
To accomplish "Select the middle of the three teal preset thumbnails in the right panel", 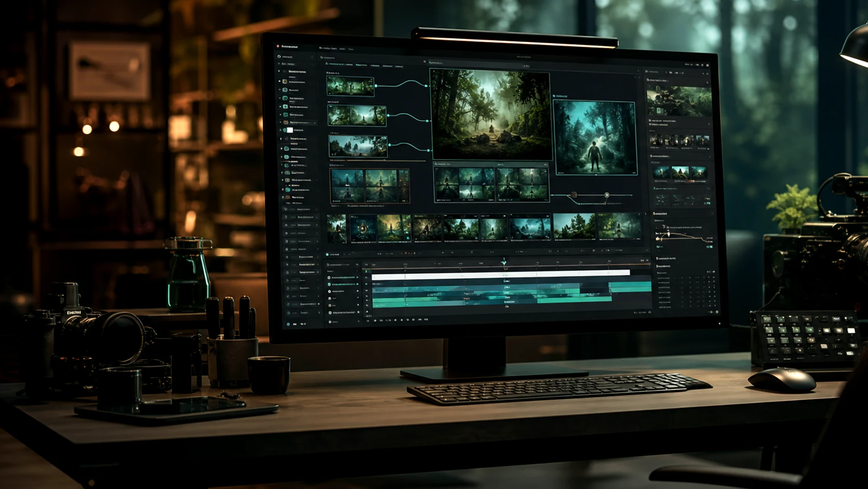I will [x=680, y=173].
